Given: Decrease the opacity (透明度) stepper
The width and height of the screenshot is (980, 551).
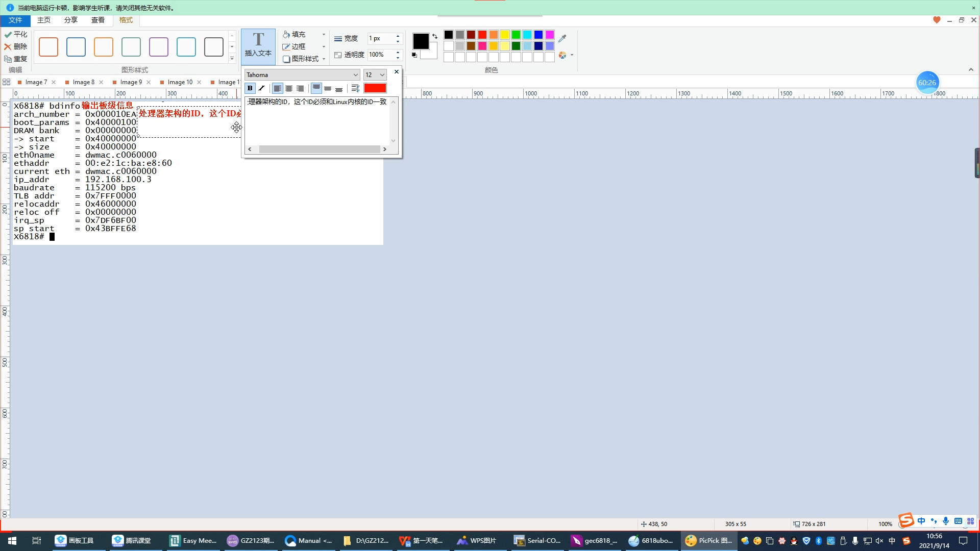Looking at the screenshot, I should pos(398,57).
